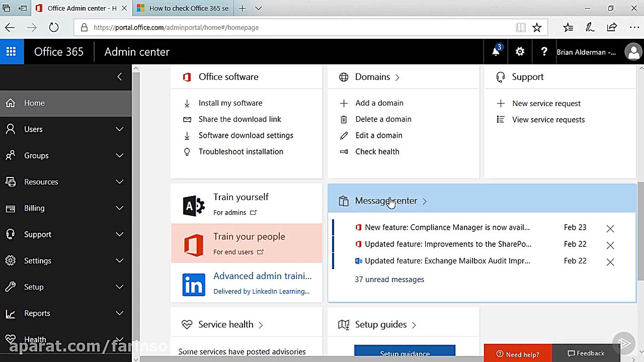
Task: Dismiss the Compliance Manager message
Action: point(610,228)
